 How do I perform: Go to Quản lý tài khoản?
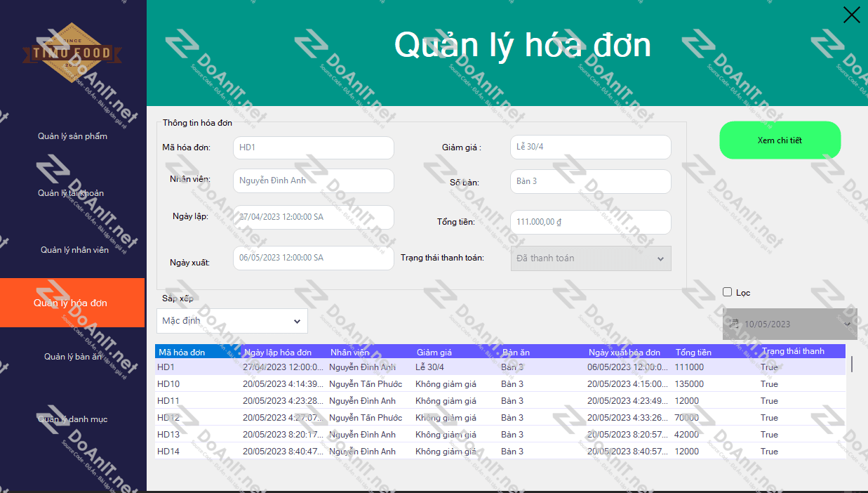point(73,193)
